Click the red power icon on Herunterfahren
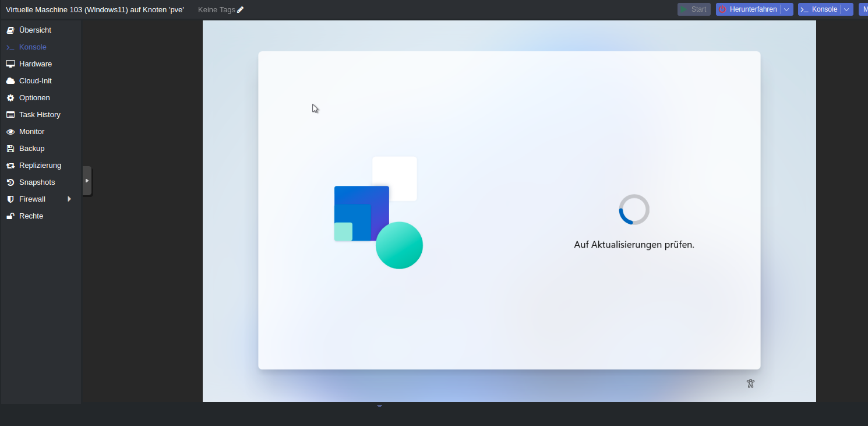This screenshot has height=426, width=868. [723, 9]
